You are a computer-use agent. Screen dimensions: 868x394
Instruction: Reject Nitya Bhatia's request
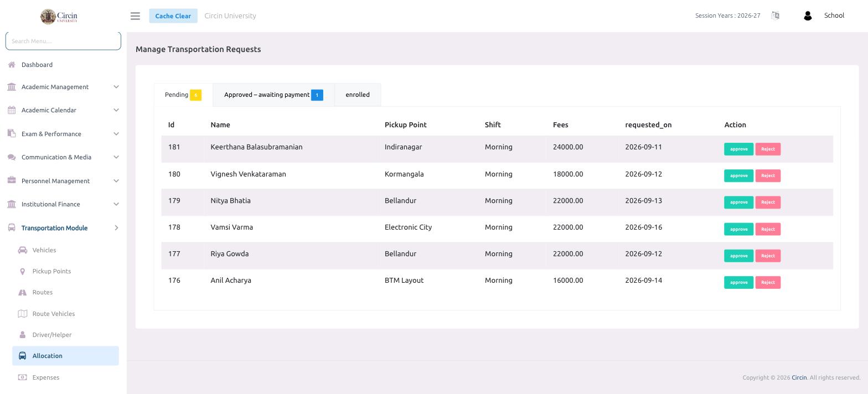[768, 202]
